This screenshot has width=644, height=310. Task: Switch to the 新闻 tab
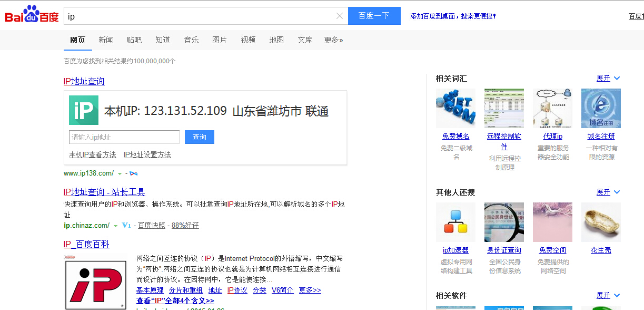pyautogui.click(x=106, y=40)
